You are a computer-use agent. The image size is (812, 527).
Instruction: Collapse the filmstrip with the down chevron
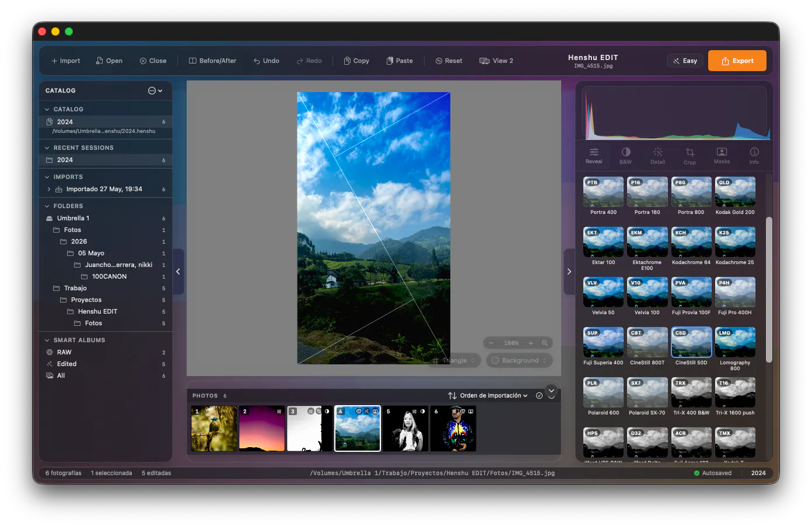click(x=551, y=391)
